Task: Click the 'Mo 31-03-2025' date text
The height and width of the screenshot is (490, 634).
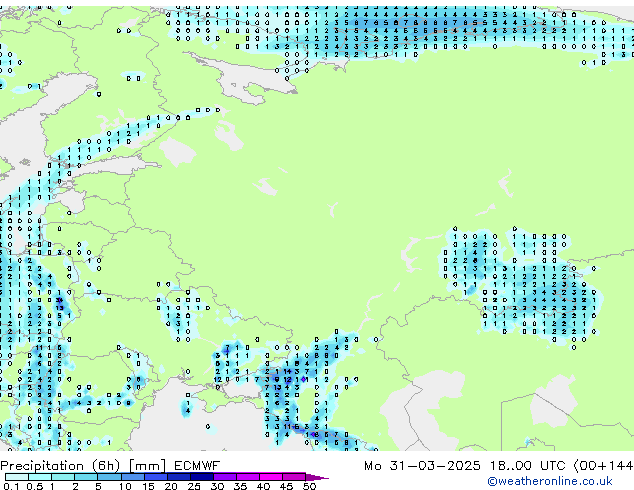Action: pyautogui.click(x=422, y=466)
